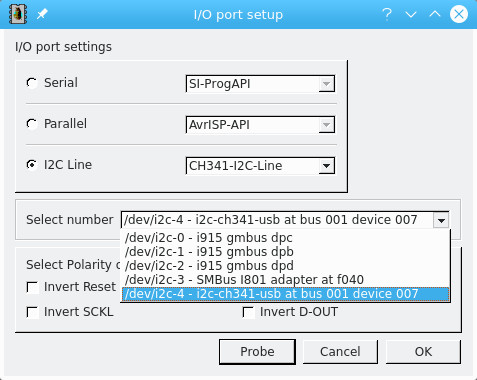The width and height of the screenshot is (477, 380).
Task: Enable the Invert Reset checkbox
Action: point(32,287)
